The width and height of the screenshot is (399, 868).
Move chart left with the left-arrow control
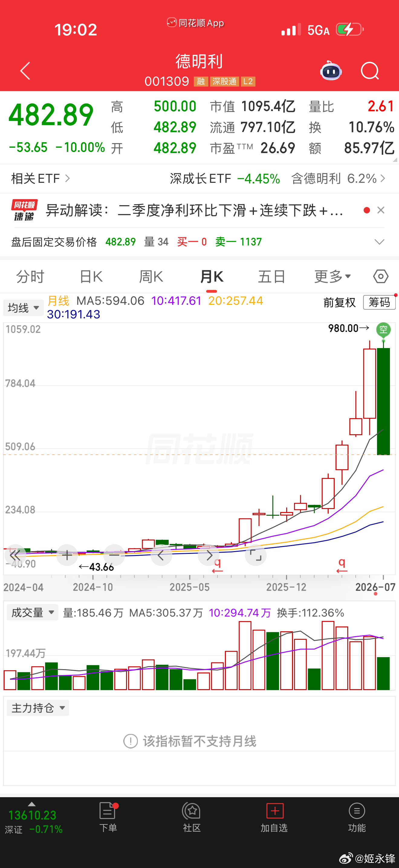161,555
